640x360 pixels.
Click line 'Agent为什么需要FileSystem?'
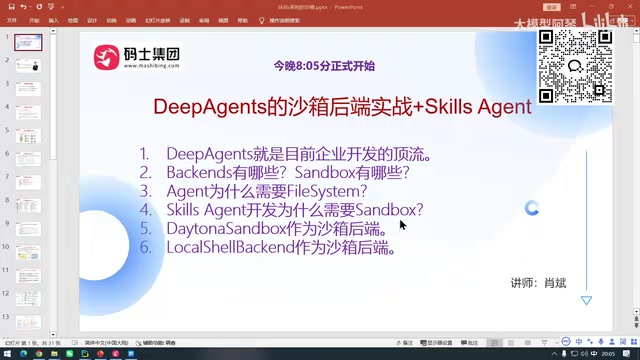coord(267,191)
